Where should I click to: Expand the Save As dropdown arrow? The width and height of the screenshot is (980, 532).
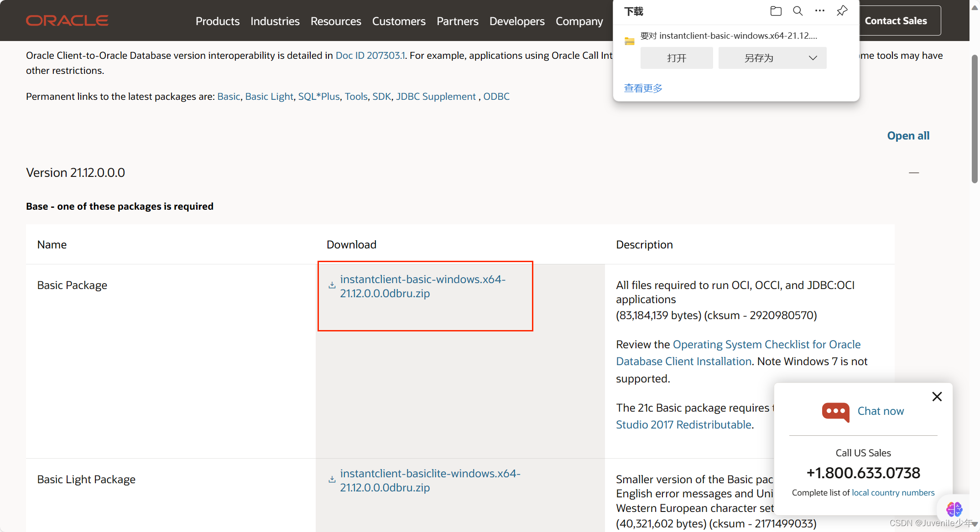point(813,58)
